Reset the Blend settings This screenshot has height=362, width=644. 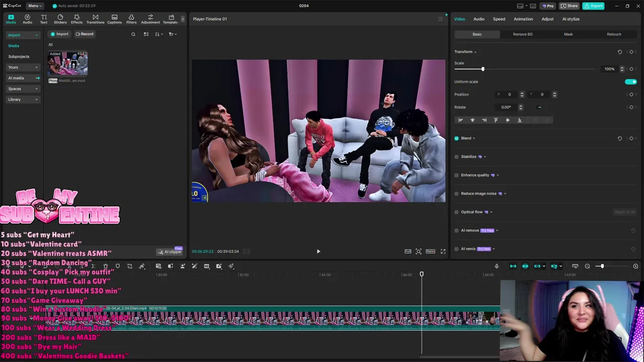(x=620, y=138)
